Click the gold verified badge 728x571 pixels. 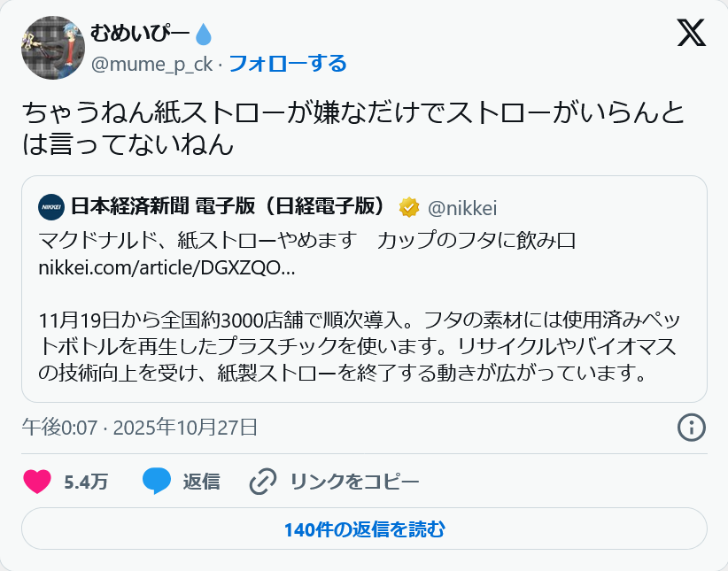tap(408, 207)
